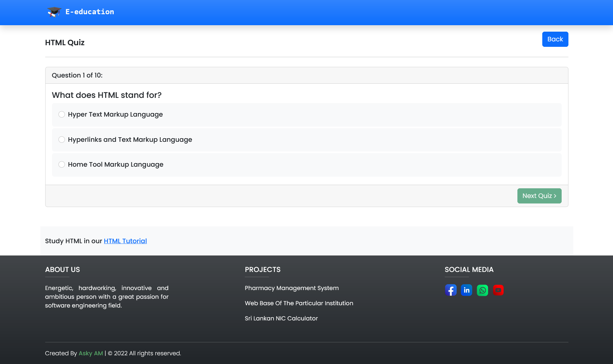
Task: Open the HTML Tutorial link
Action: [x=125, y=241]
